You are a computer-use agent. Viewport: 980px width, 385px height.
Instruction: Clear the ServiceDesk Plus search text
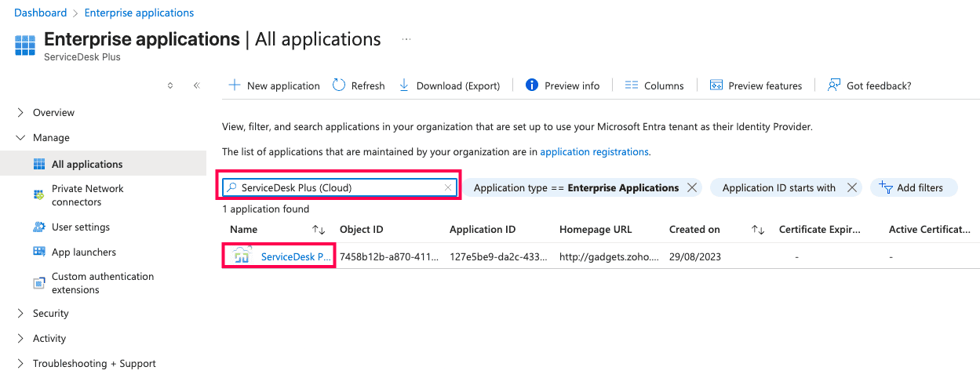[x=448, y=187]
